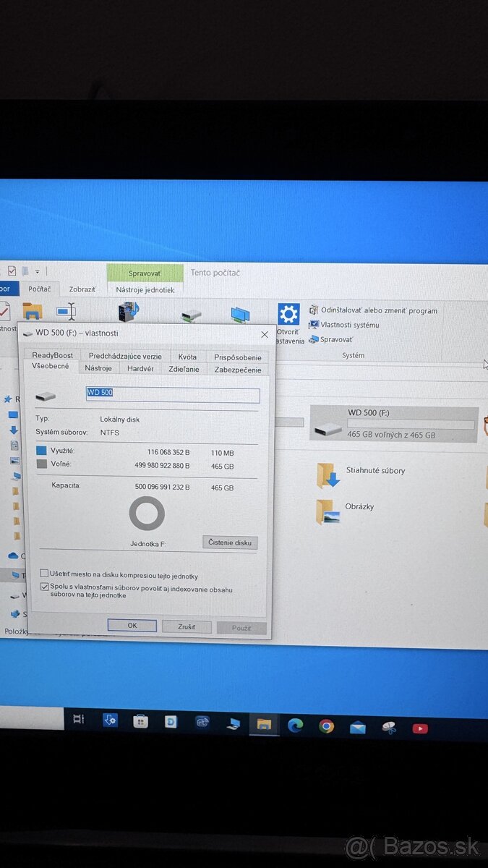Open Vlastnosti systému in the ribbon

[344, 325]
